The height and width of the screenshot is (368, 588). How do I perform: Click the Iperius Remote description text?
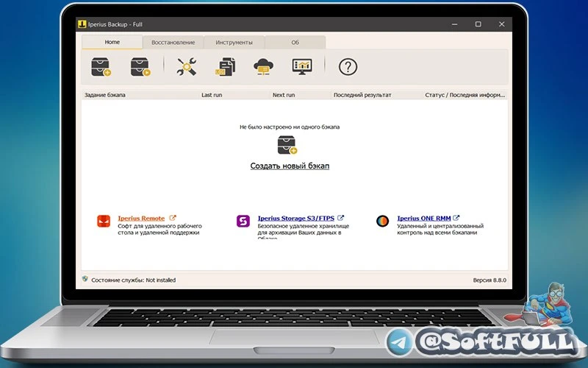(159, 229)
